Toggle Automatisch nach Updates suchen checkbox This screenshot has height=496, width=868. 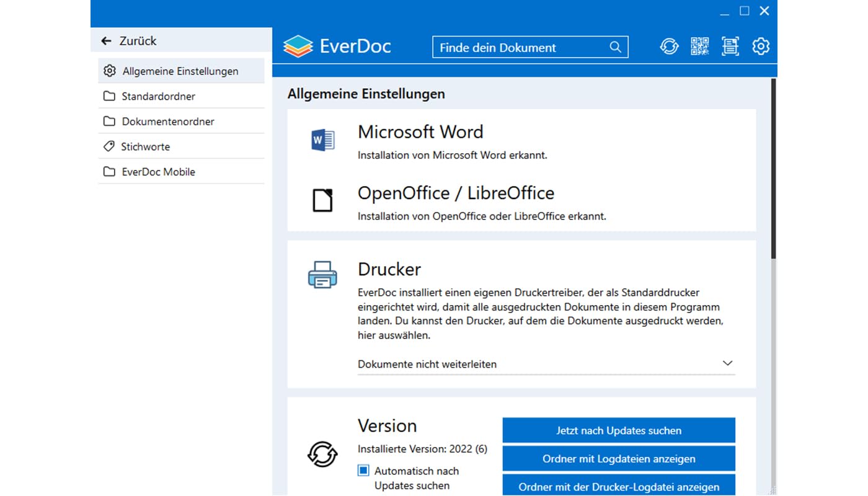coord(363,471)
